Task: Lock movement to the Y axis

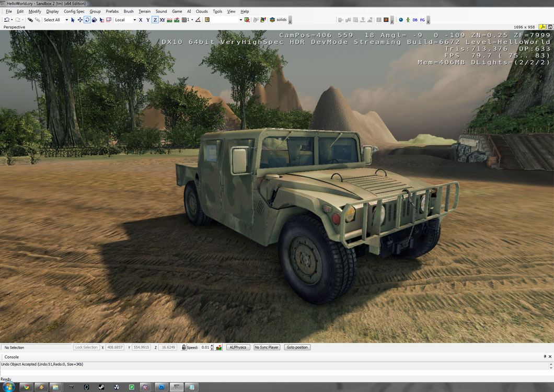Action: [148, 20]
